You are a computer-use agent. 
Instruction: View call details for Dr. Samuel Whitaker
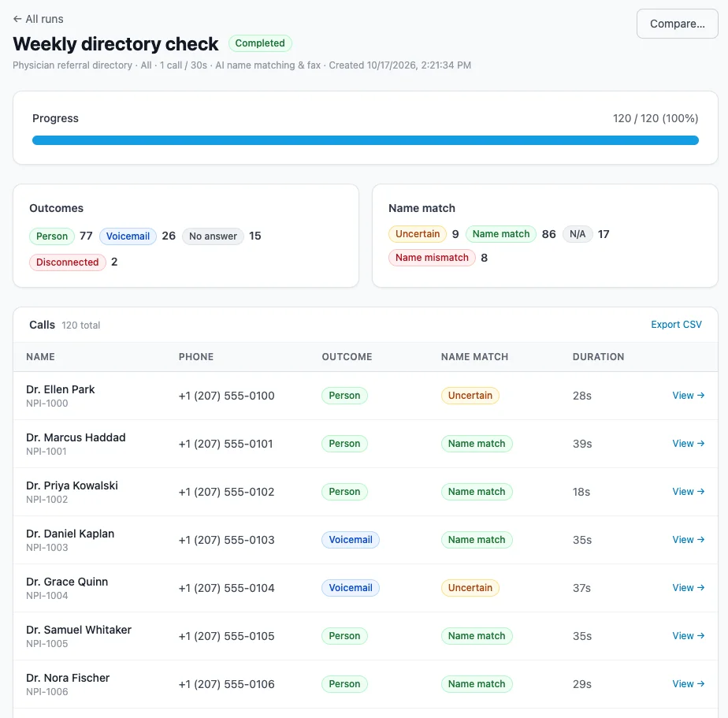pos(689,636)
